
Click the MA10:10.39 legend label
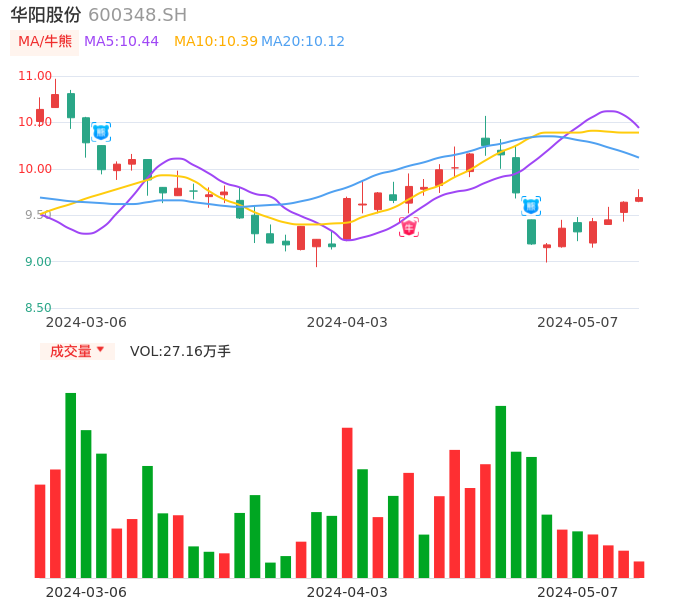pos(216,42)
